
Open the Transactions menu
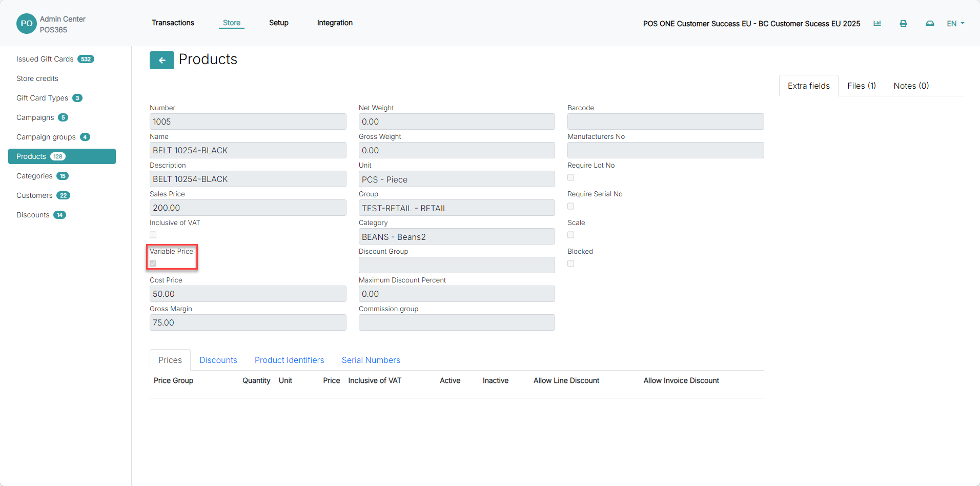pyautogui.click(x=173, y=23)
